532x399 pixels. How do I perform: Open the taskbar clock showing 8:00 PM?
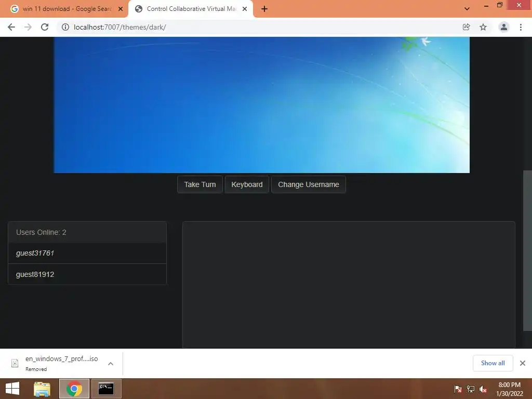tap(509, 389)
